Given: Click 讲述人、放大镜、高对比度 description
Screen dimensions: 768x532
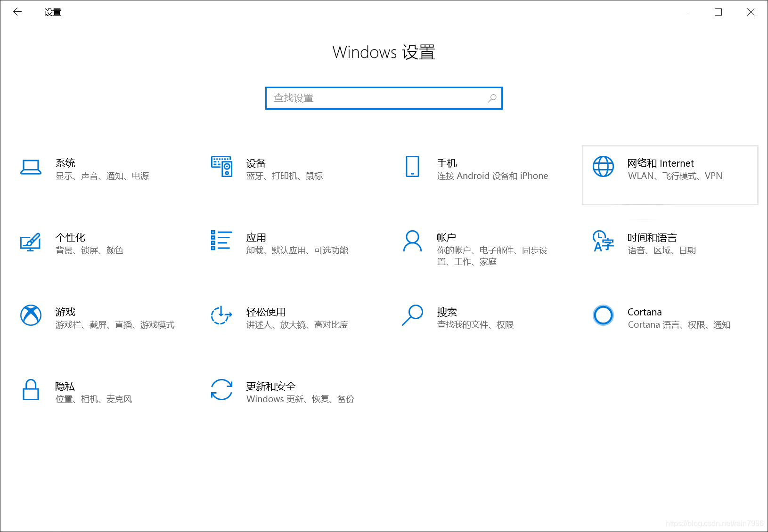Looking at the screenshot, I should (297, 325).
